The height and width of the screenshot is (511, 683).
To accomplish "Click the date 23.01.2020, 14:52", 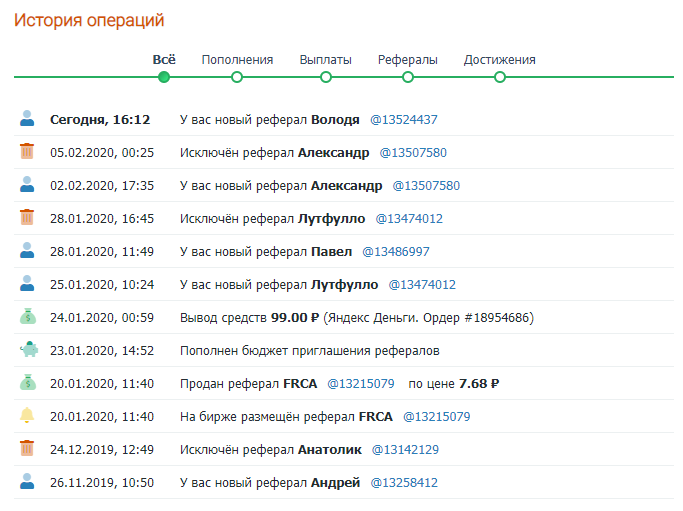I will click(102, 351).
